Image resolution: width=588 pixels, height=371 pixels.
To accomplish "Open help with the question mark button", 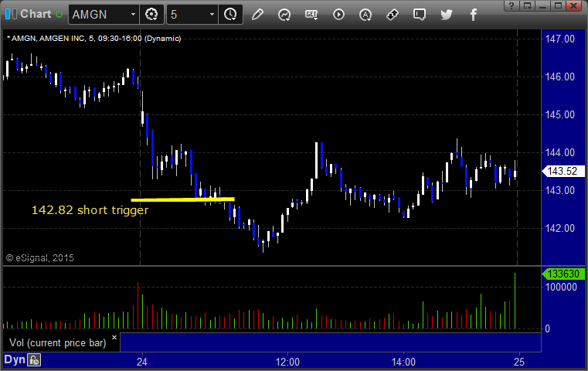I will pyautogui.click(x=512, y=5).
